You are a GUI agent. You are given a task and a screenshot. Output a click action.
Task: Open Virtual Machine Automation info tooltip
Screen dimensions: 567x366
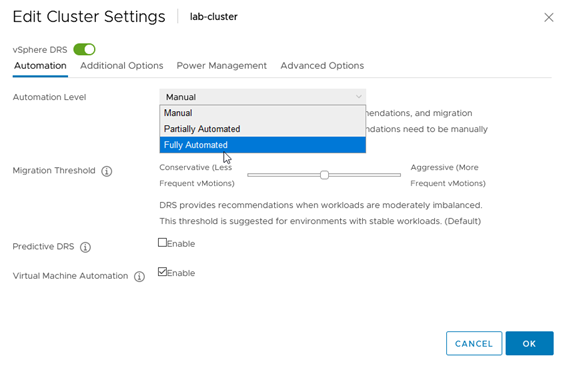[x=139, y=277]
